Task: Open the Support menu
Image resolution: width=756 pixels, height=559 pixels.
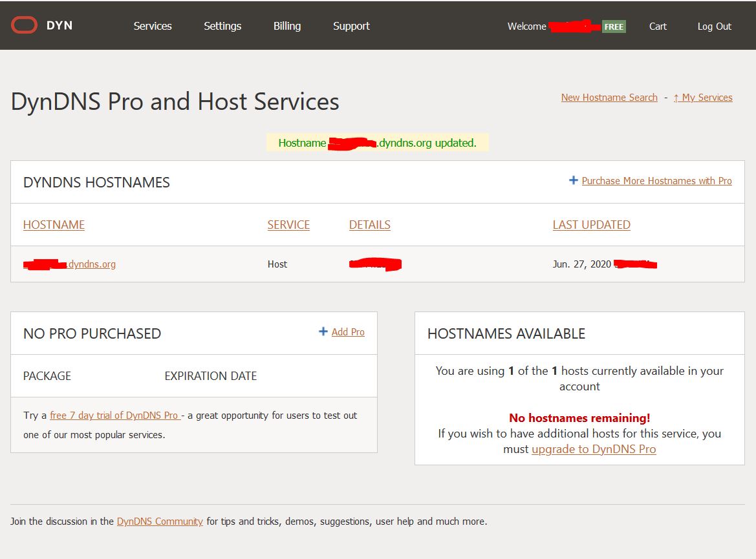Action: pos(351,26)
